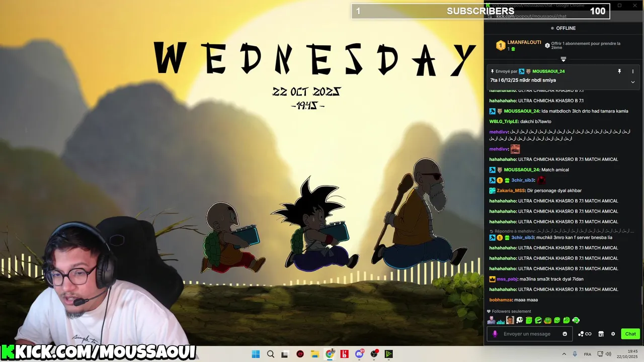This screenshot has height=362, width=644.
Task: Click 'Offrir 1 abonnement pour prendre la 2ème'
Action: coord(586,45)
